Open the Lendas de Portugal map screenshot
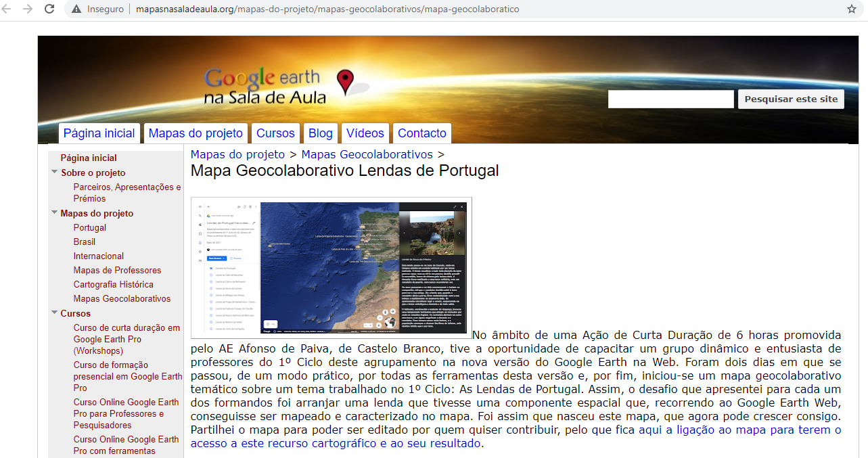The width and height of the screenshot is (868, 458). tap(331, 267)
